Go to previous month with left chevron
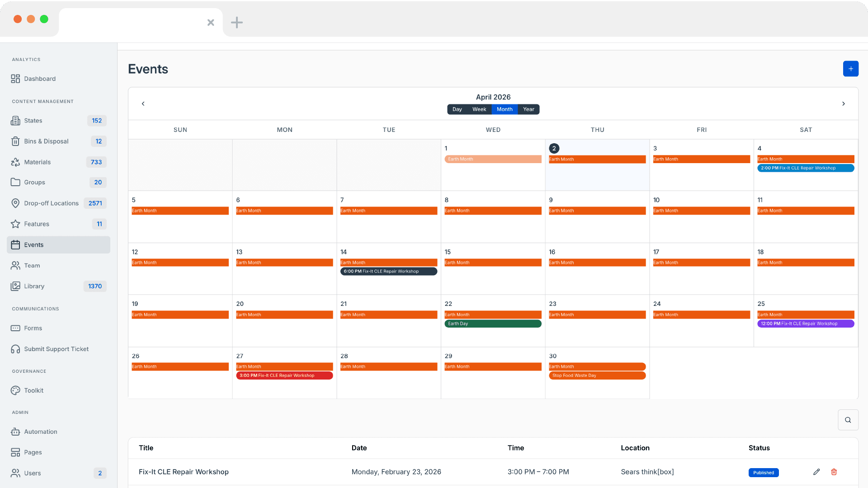 (143, 103)
